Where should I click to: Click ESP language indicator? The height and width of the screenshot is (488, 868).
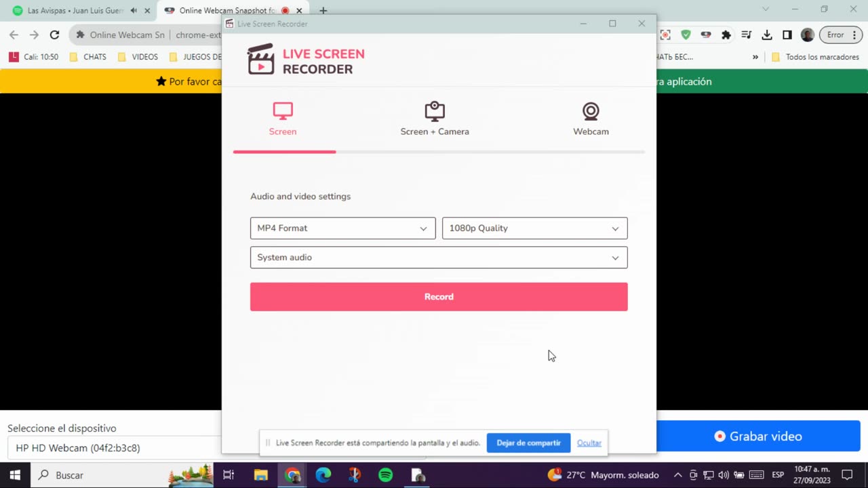(x=778, y=475)
